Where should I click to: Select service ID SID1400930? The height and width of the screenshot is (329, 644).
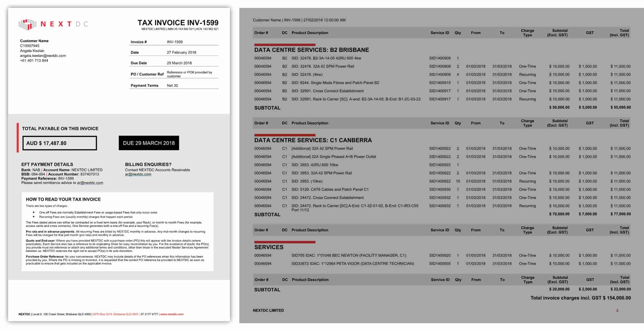point(440,189)
